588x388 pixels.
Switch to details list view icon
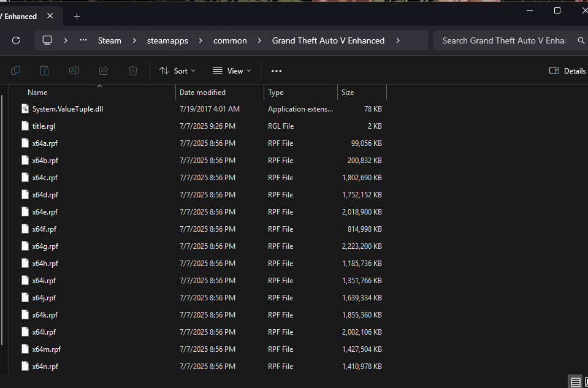pos(575,382)
